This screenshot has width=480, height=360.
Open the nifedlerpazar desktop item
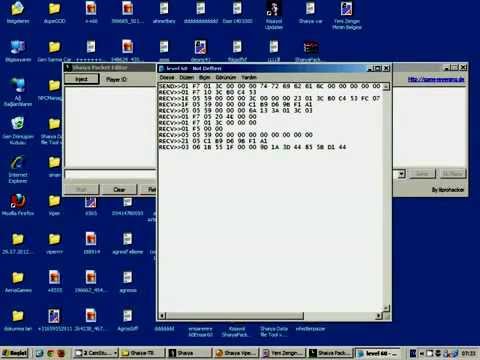click(x=310, y=328)
